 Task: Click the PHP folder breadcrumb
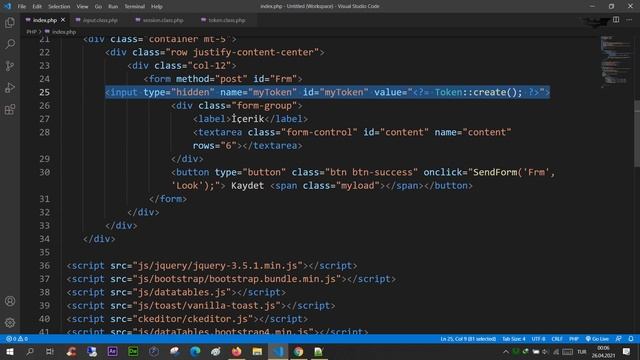pos(31,32)
